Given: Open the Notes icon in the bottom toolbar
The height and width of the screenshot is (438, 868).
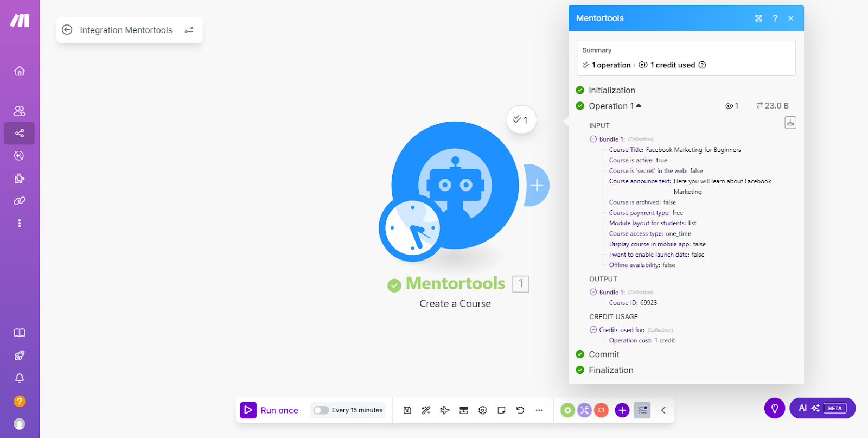Looking at the screenshot, I should click(502, 410).
